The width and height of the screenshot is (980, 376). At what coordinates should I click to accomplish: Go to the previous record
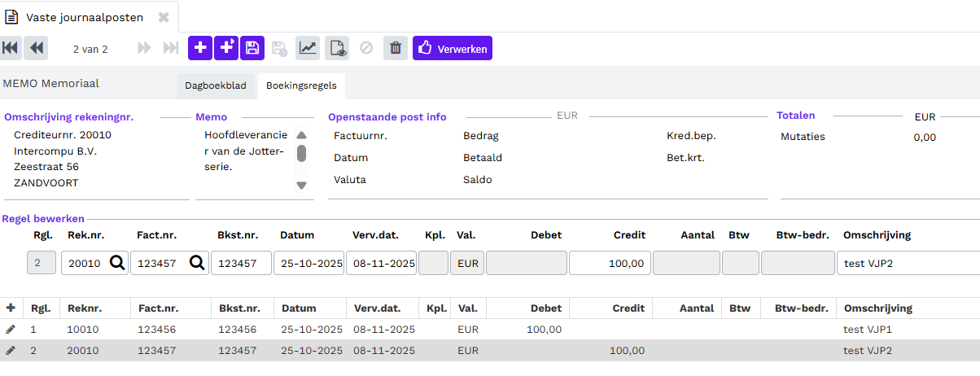(x=37, y=48)
